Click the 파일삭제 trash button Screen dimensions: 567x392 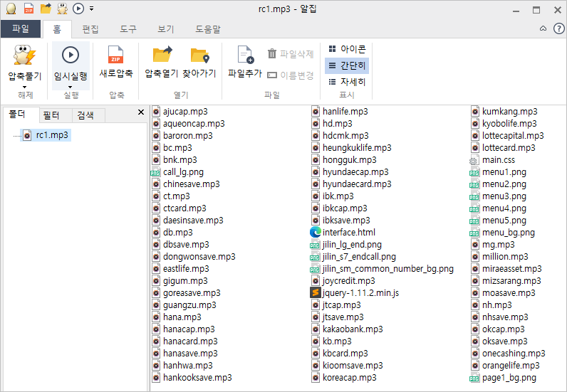pyautogui.click(x=291, y=54)
